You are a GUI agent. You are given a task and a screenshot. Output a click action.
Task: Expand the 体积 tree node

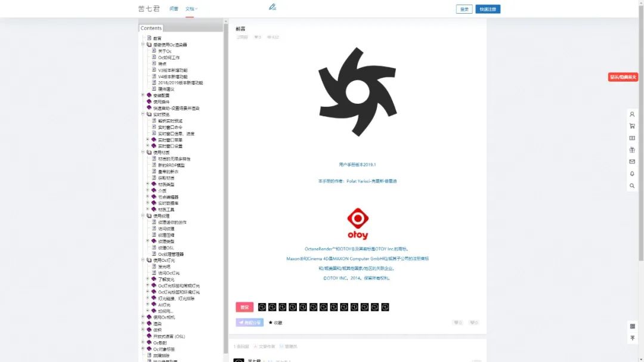tap(143, 330)
